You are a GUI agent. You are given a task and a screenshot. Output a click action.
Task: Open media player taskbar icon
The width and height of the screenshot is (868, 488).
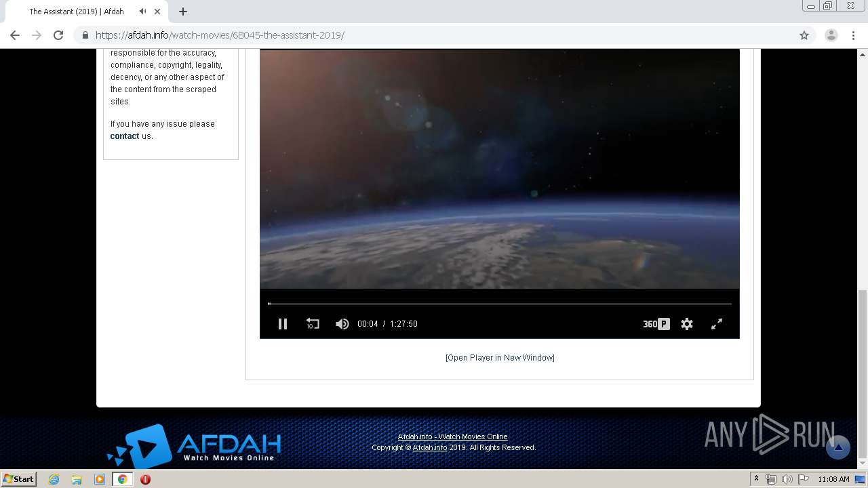(100, 479)
